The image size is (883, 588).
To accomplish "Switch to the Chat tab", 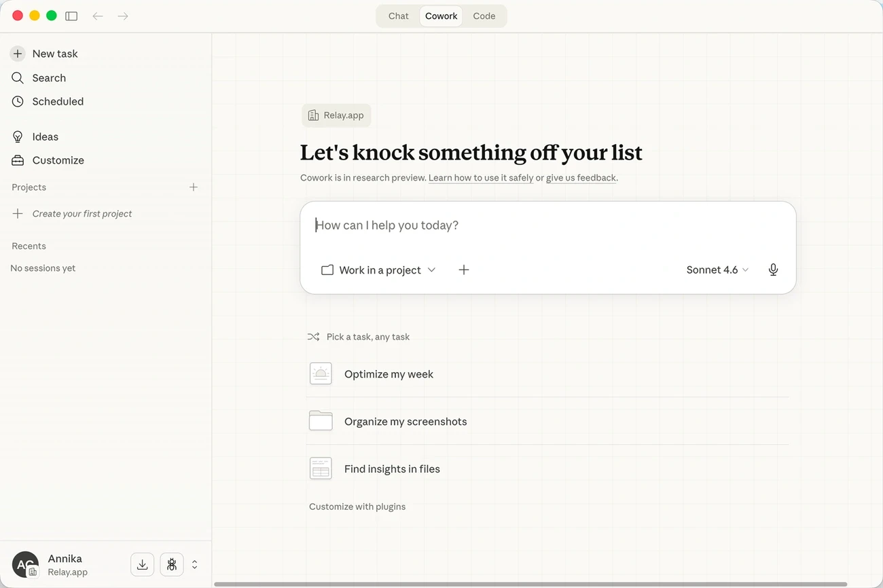I will point(399,16).
